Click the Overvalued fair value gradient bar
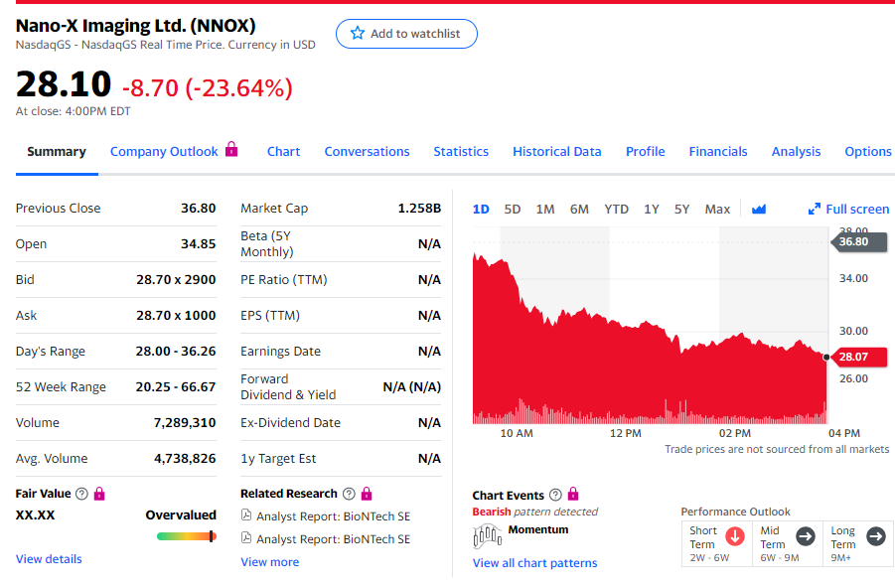The height and width of the screenshot is (588, 895). coord(186,536)
